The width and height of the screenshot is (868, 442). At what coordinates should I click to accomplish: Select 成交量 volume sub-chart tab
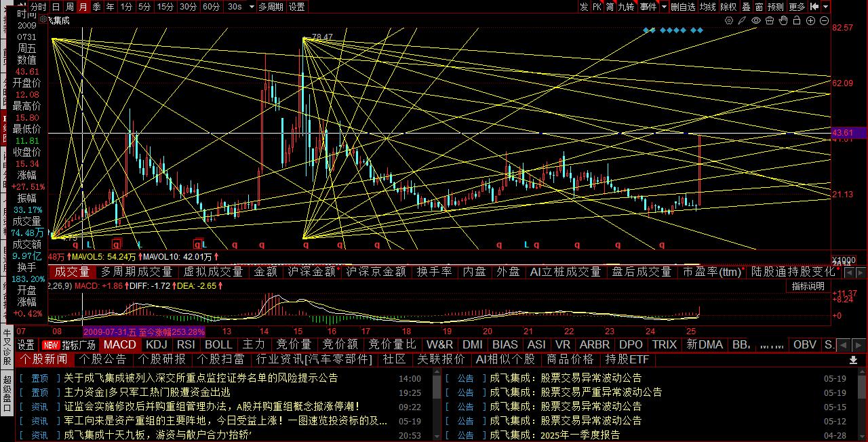pyautogui.click(x=72, y=272)
